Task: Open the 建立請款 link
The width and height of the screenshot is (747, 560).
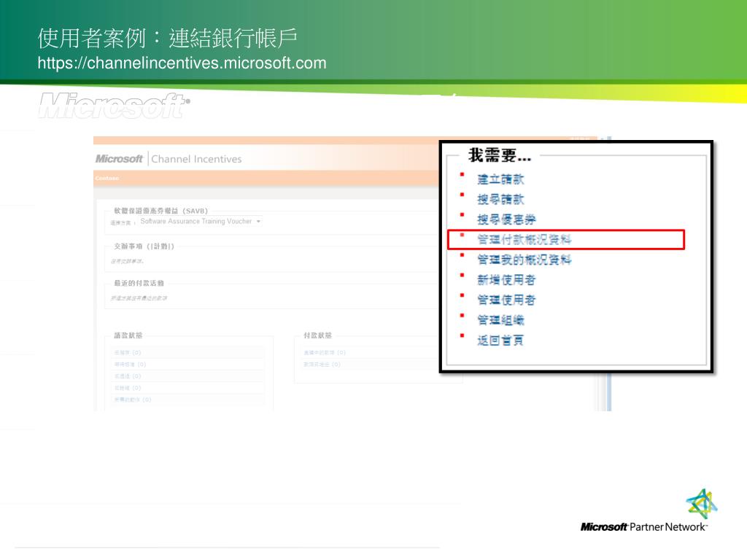Action: (500, 179)
